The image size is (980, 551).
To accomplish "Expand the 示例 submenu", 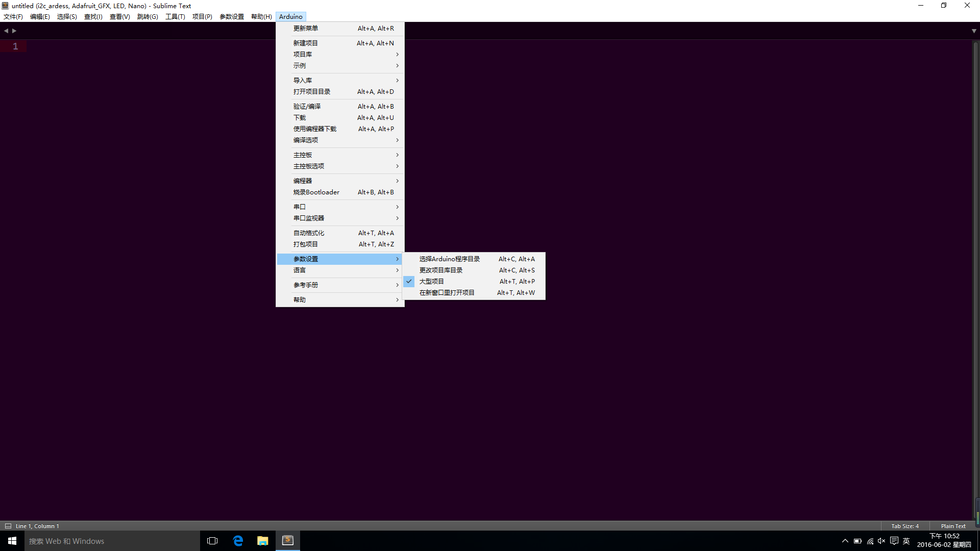I will [x=340, y=65].
